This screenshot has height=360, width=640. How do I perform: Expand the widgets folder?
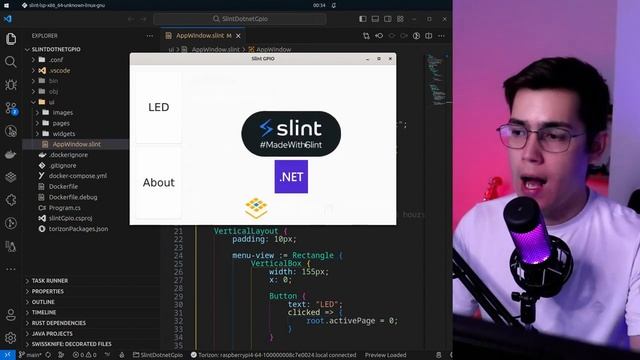(58, 134)
